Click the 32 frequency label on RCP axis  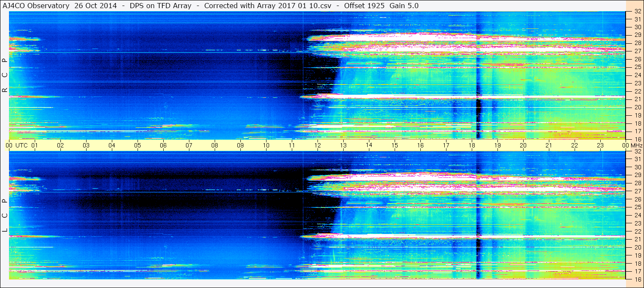pyautogui.click(x=637, y=12)
